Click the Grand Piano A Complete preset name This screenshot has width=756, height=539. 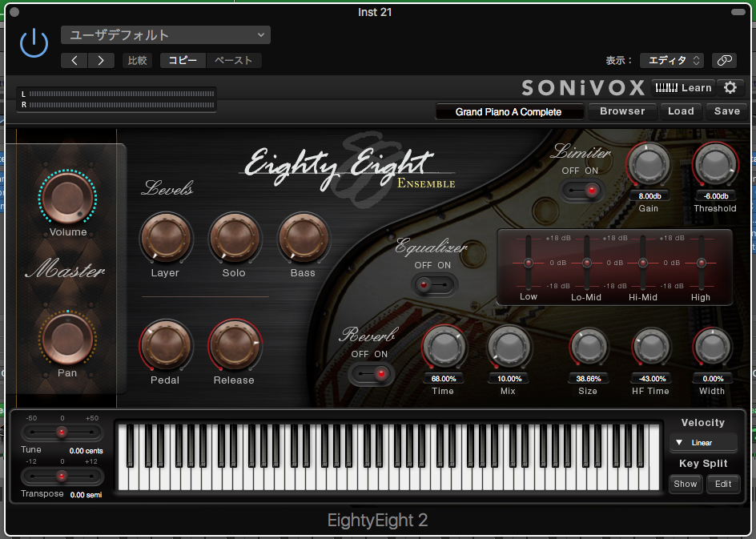click(509, 112)
